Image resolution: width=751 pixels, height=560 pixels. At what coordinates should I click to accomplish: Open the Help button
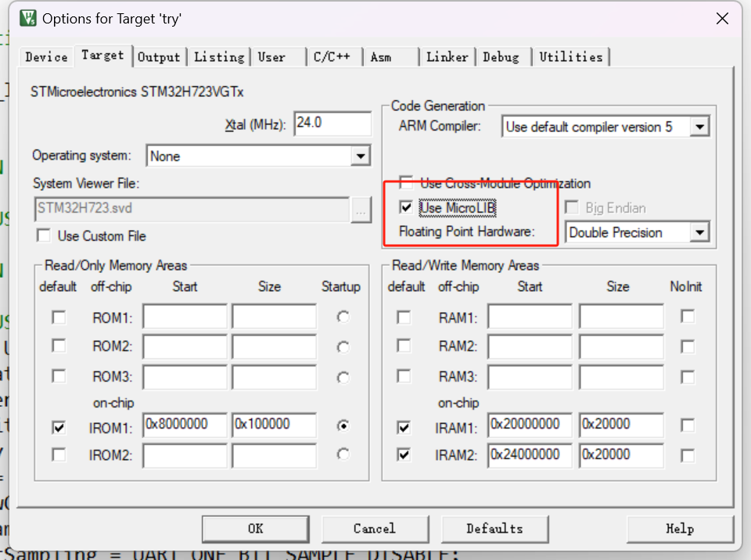pyautogui.click(x=680, y=529)
